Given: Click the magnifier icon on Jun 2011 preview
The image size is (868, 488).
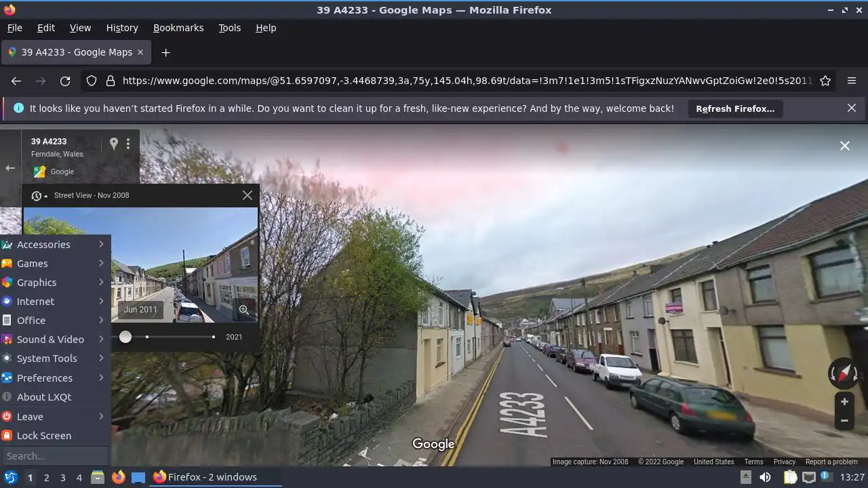Looking at the screenshot, I should (243, 310).
